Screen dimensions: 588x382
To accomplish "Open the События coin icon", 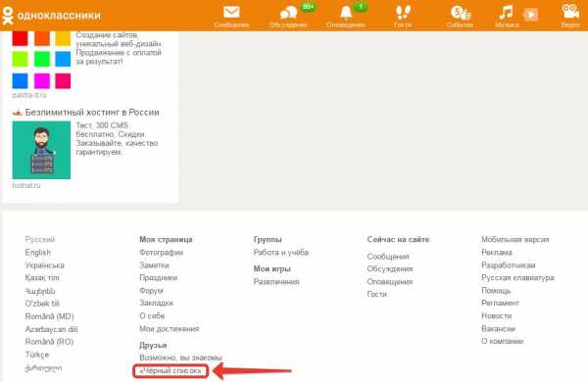I will [461, 13].
